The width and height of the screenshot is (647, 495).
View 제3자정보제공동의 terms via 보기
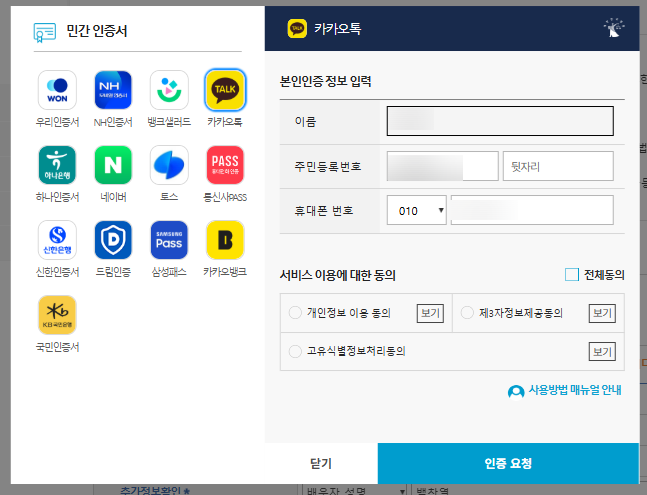tap(602, 313)
